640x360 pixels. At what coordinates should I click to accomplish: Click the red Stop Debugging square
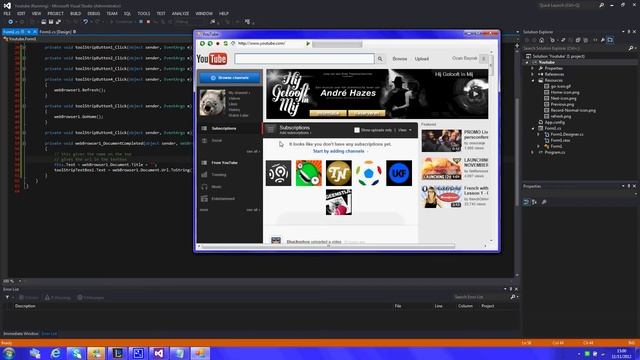149,22
